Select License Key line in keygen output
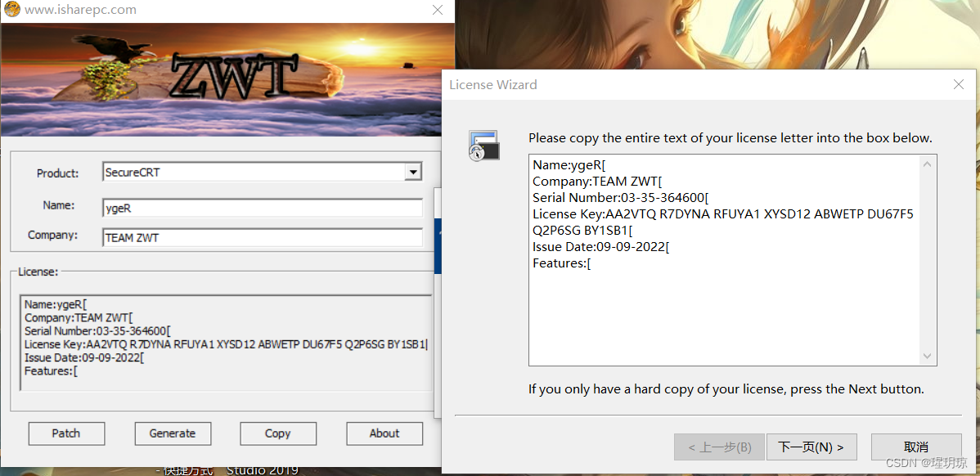This screenshot has width=980, height=476. pyautogui.click(x=226, y=344)
